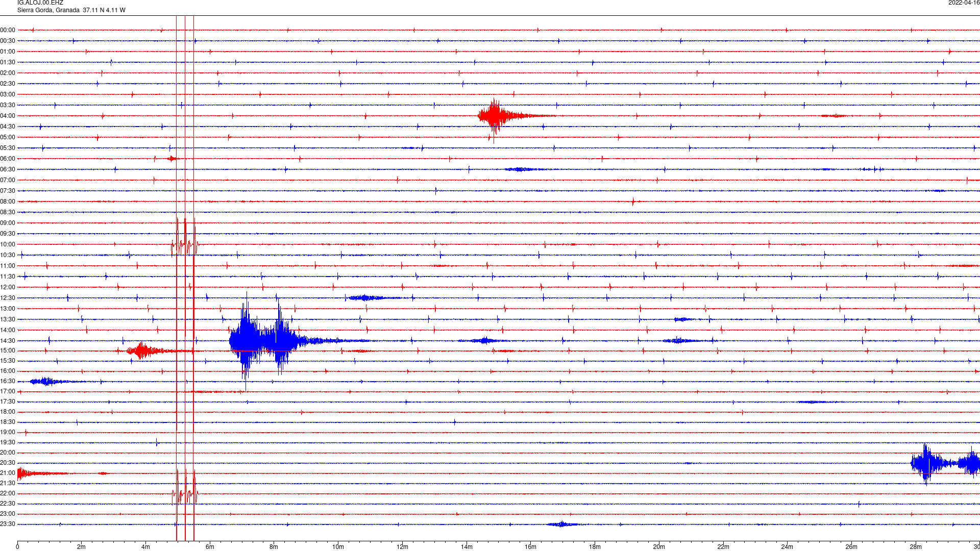This screenshot has height=551, width=980.
Task: Select the 18:00 trace time label
Action: click(x=8, y=412)
